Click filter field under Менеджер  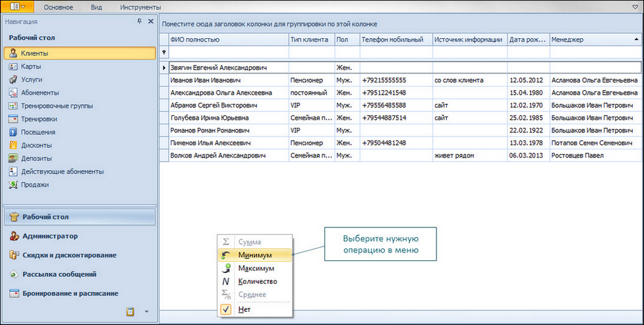595,52
